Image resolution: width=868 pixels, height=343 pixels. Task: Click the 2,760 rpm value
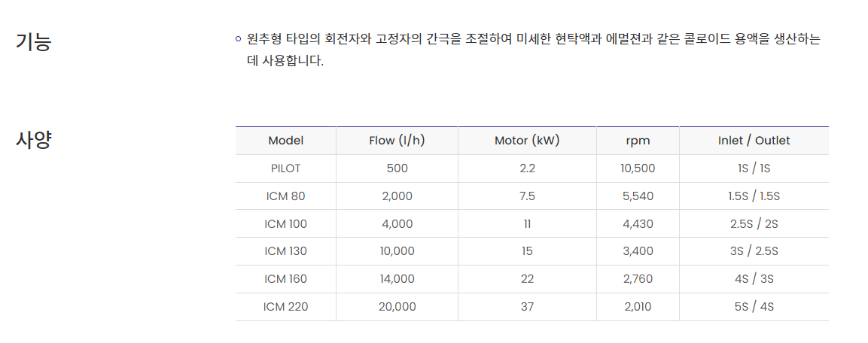point(638,279)
